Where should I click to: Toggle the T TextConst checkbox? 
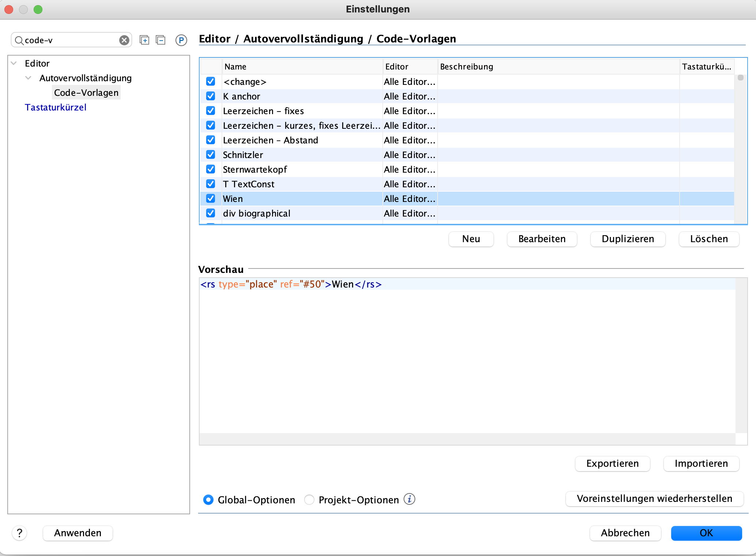pos(211,184)
